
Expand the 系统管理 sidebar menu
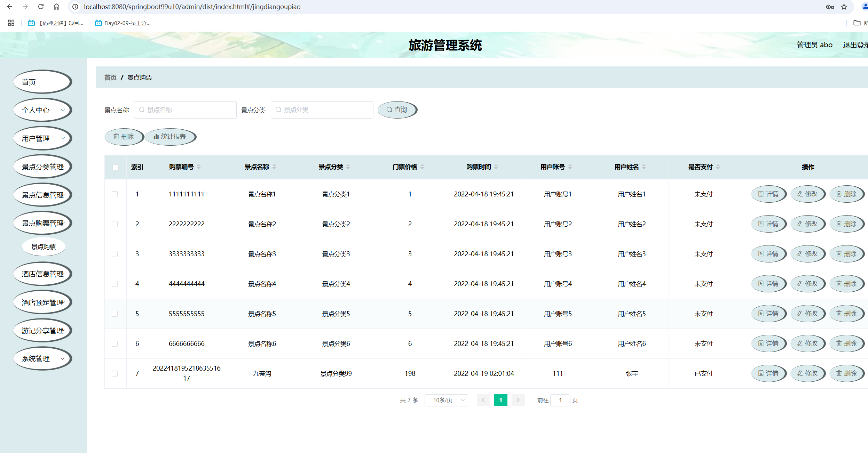coord(42,359)
